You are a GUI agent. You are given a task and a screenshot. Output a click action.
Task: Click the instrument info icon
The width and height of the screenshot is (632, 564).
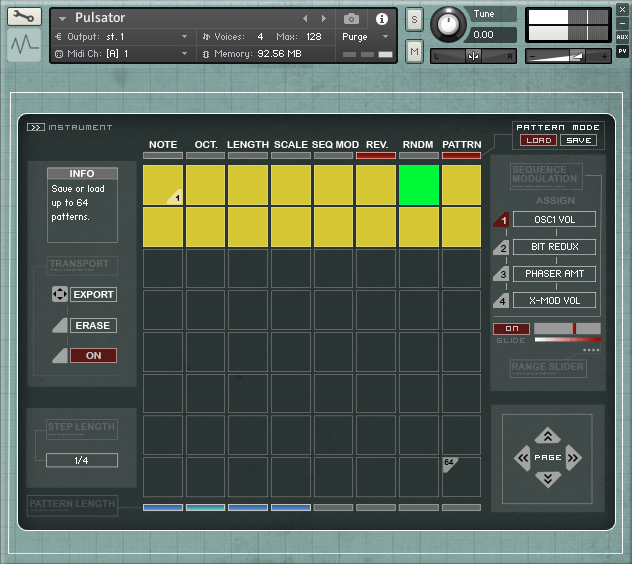381,19
